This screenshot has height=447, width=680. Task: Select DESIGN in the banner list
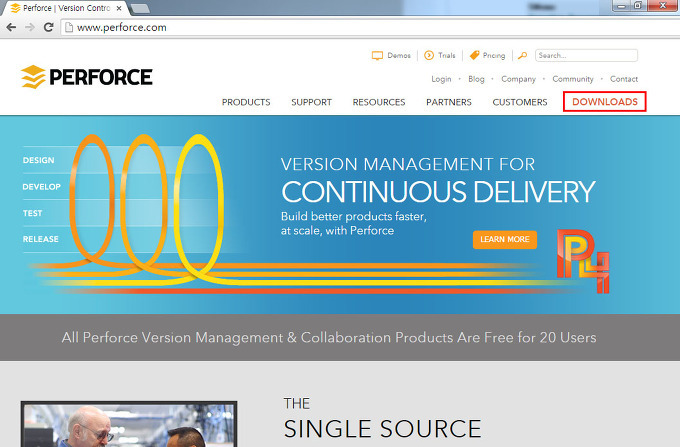pos(39,160)
